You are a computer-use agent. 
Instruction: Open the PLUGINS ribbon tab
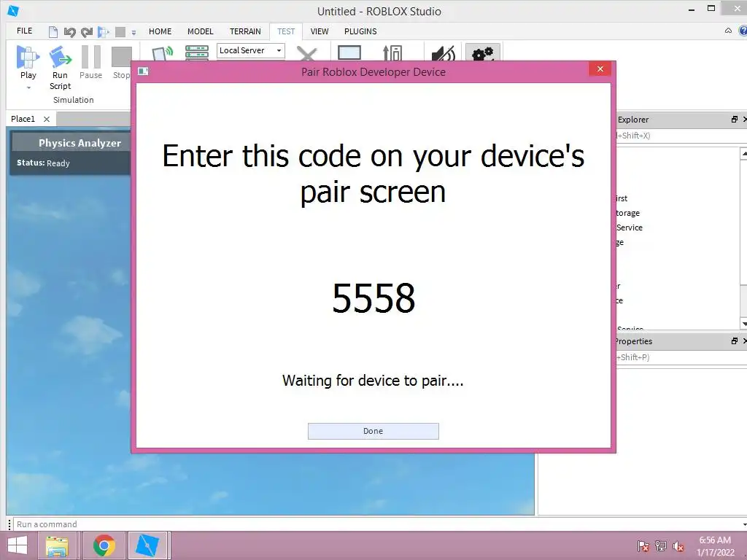click(360, 31)
